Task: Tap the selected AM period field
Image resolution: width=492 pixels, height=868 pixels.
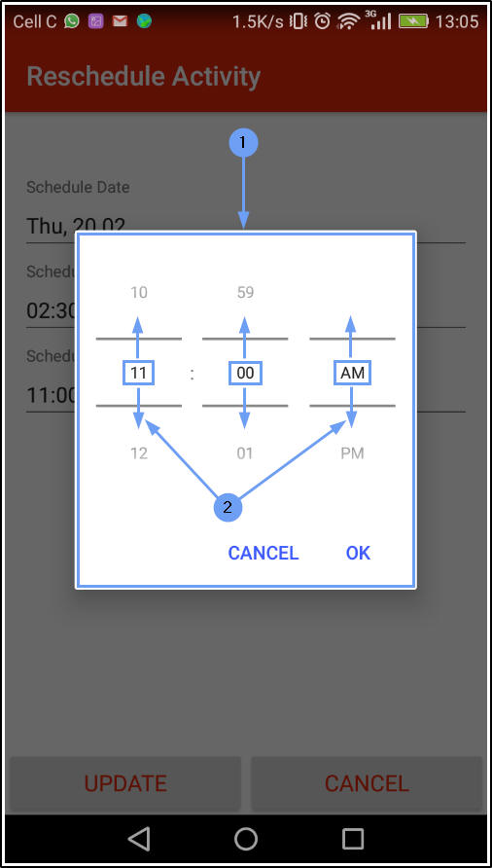Action: [353, 373]
